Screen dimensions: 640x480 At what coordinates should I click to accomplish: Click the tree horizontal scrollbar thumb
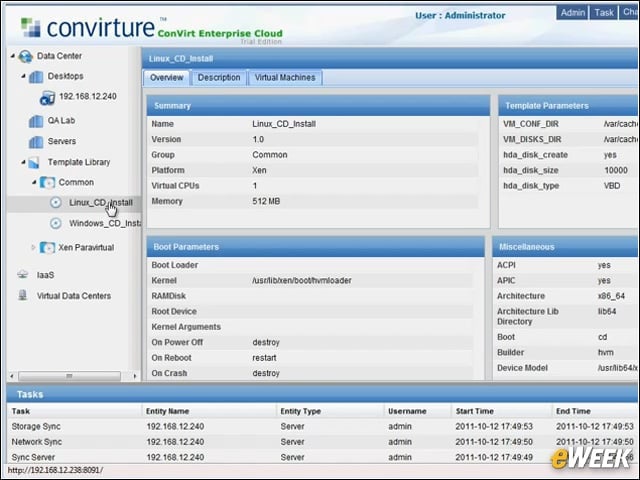(69, 376)
